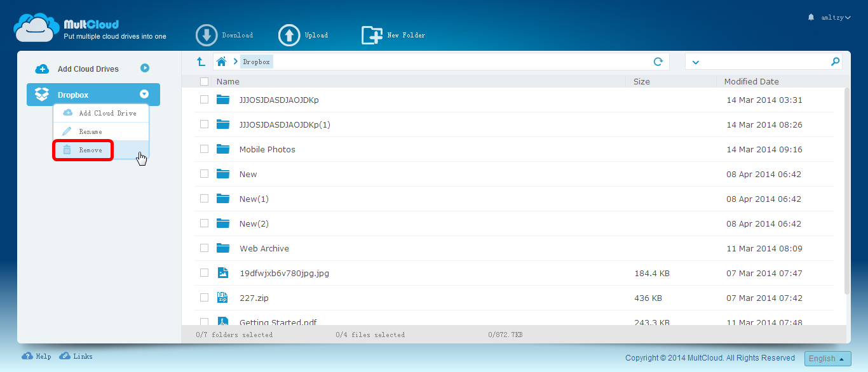Open the New(1) folder name
This screenshot has width=868, height=372.
point(254,199)
